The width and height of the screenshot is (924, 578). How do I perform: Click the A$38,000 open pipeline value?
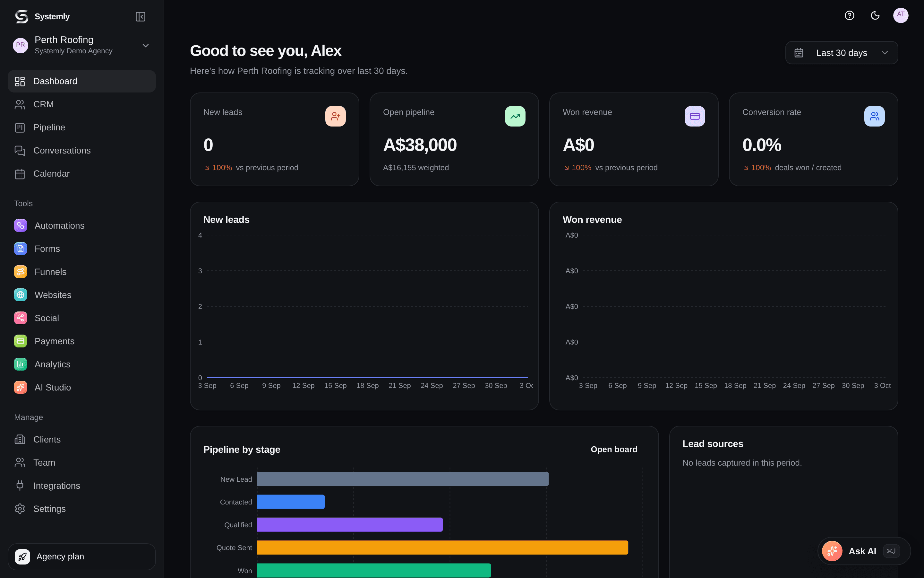[420, 145]
